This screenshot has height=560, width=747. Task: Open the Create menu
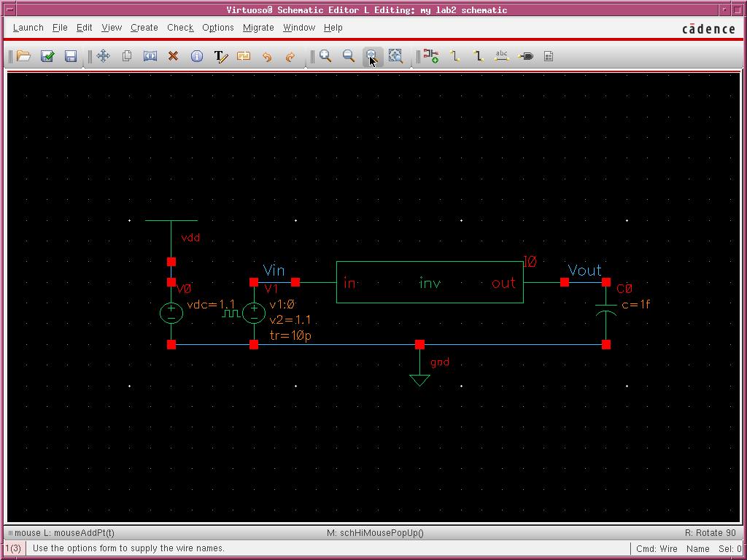coord(144,28)
